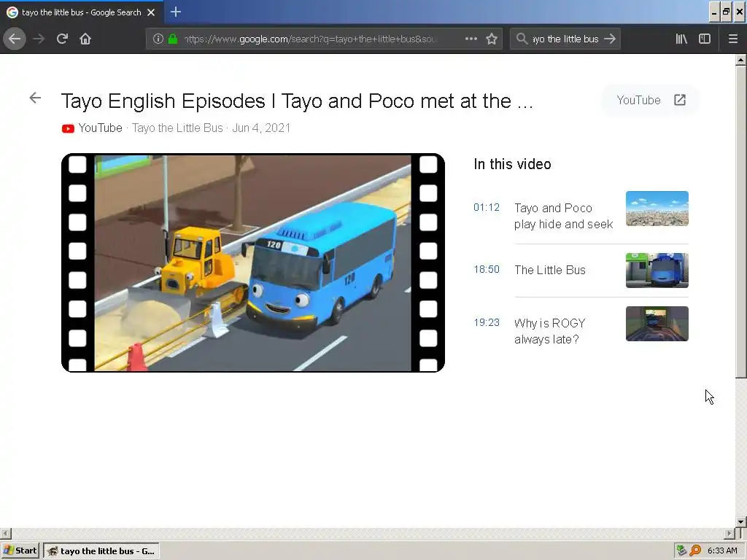747x560 pixels.
Task: Open Firefox Library icon
Action: [x=681, y=39]
